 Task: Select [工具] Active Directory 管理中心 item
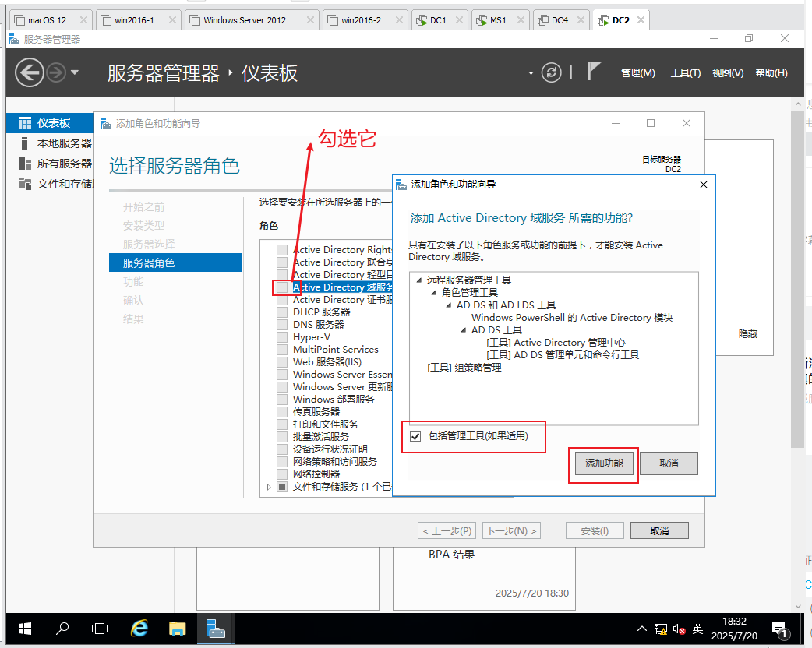(x=556, y=343)
